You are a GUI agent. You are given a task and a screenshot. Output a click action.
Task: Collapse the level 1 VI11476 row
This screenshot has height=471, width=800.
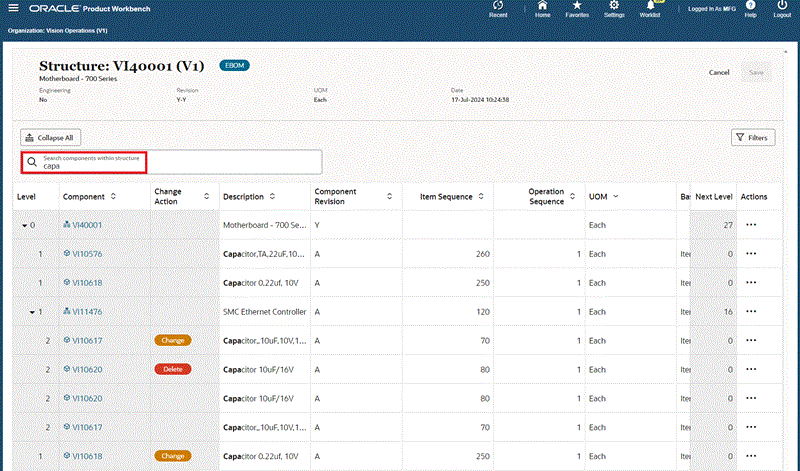click(x=32, y=312)
